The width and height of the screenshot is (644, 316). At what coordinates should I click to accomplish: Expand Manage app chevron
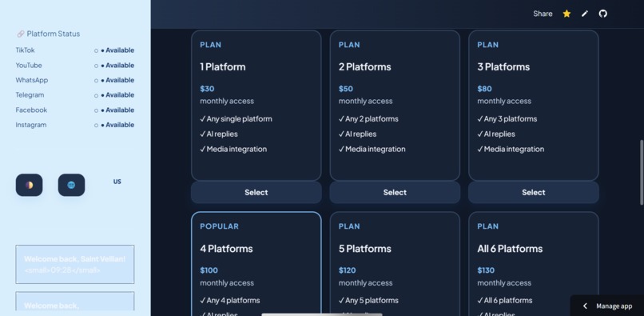pyautogui.click(x=585, y=306)
